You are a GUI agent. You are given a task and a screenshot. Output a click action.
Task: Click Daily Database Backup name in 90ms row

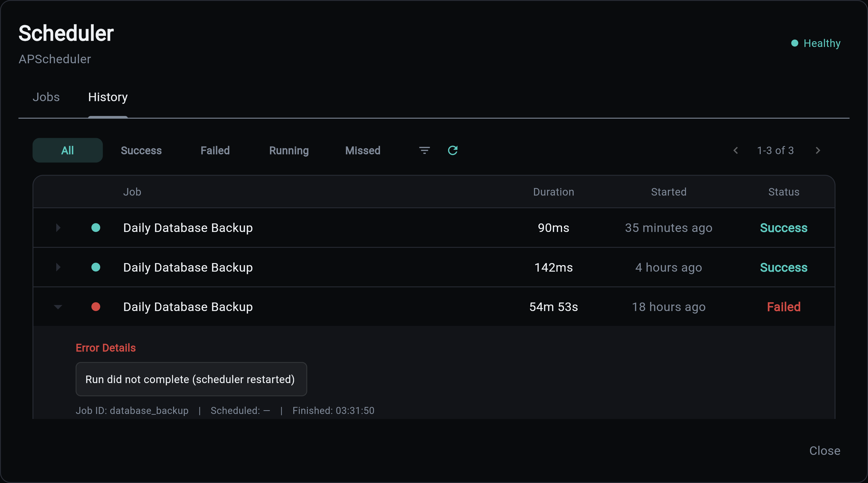coord(188,228)
